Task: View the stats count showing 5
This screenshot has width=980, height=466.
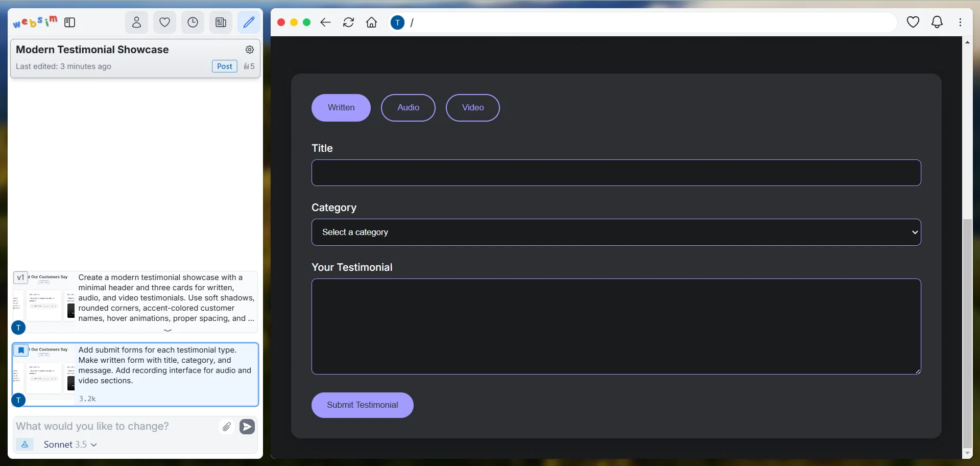Action: (249, 66)
